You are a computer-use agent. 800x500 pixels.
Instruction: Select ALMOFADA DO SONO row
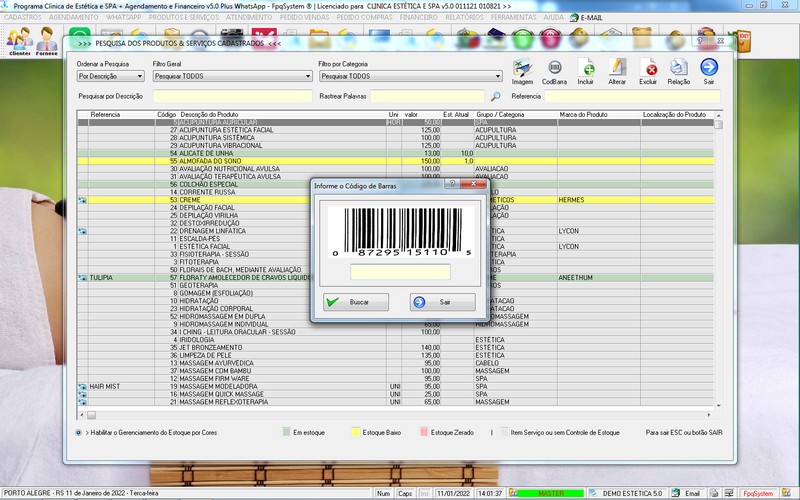tap(396, 161)
